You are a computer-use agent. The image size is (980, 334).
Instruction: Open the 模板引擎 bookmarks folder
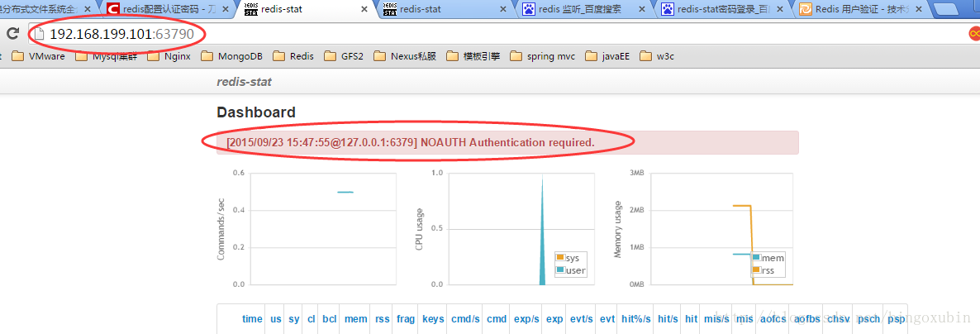point(473,56)
